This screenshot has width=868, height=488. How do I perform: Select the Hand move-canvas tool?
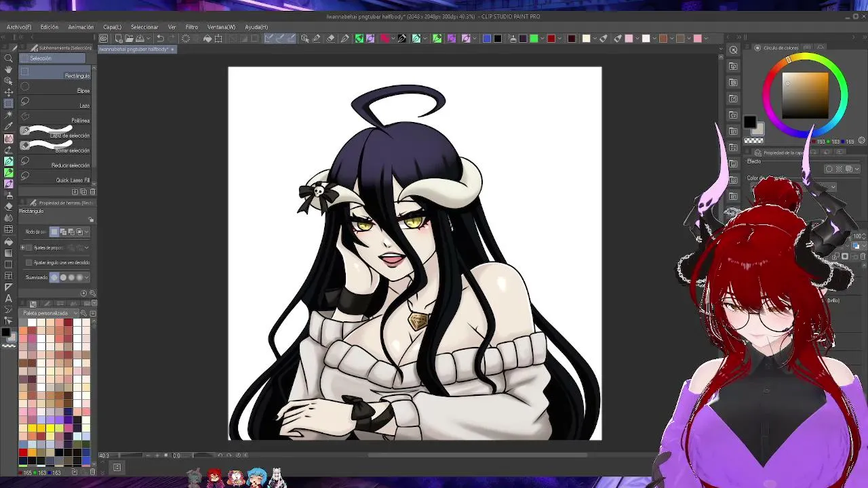[8, 70]
